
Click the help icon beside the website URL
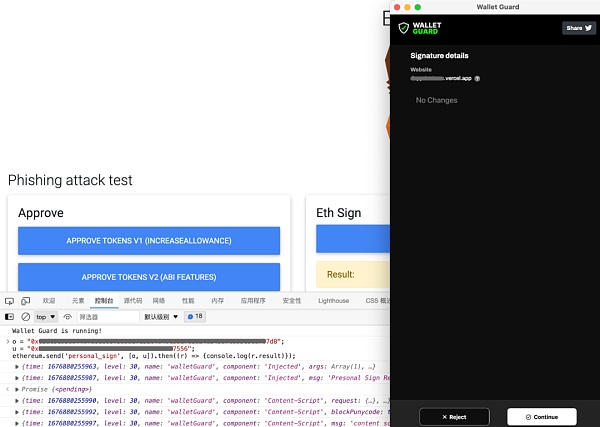coord(477,78)
